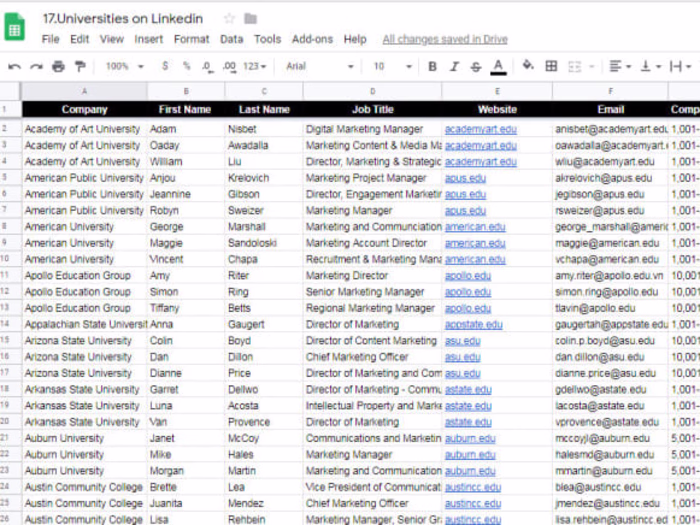Open the fill color bucket

tap(528, 66)
